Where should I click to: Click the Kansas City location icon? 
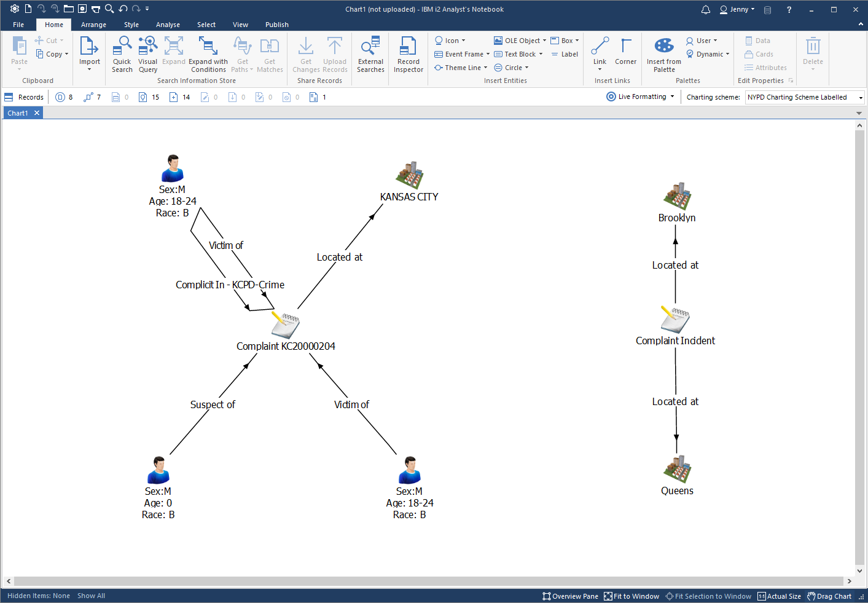410,175
